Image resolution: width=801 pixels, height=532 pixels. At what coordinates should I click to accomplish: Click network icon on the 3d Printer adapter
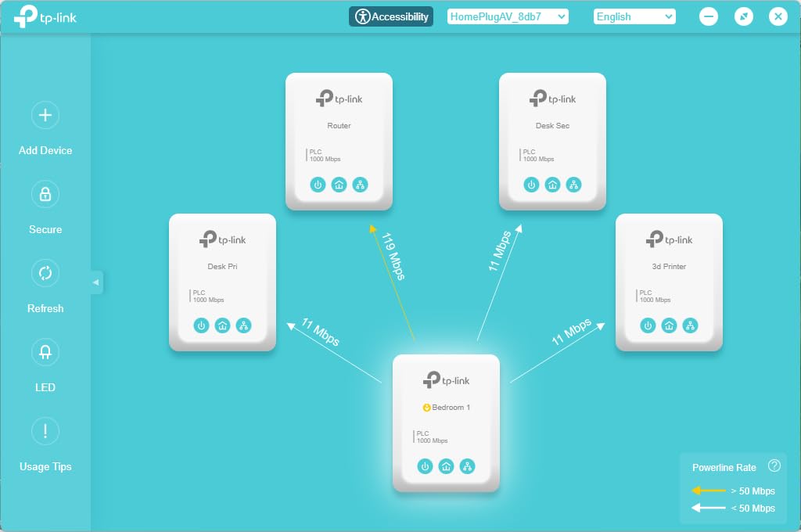690,325
